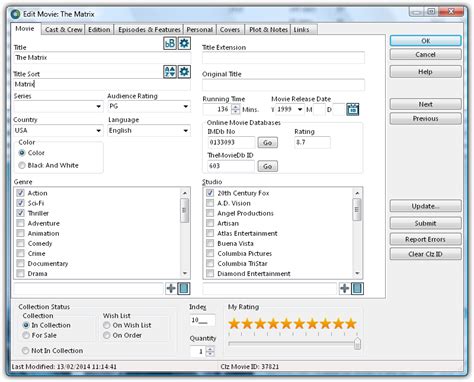Check the A.D. Vision studio box
Image resolution: width=474 pixels, height=382 pixels.
pyautogui.click(x=210, y=203)
